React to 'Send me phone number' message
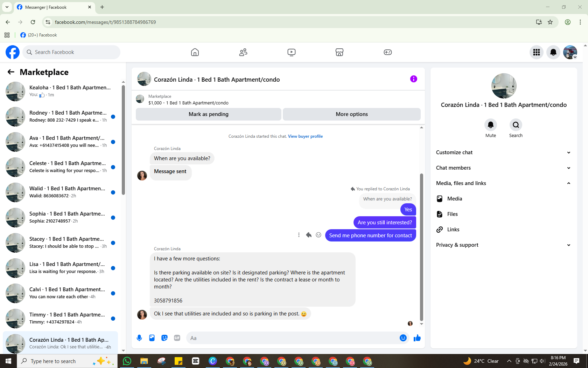Image resolution: width=588 pixels, height=368 pixels. (318, 235)
